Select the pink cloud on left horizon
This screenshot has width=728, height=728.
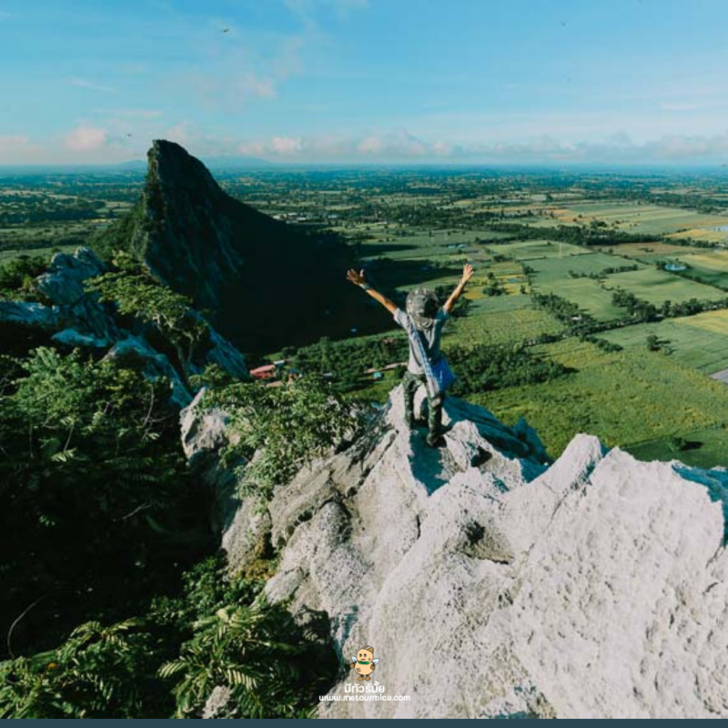pos(86,138)
